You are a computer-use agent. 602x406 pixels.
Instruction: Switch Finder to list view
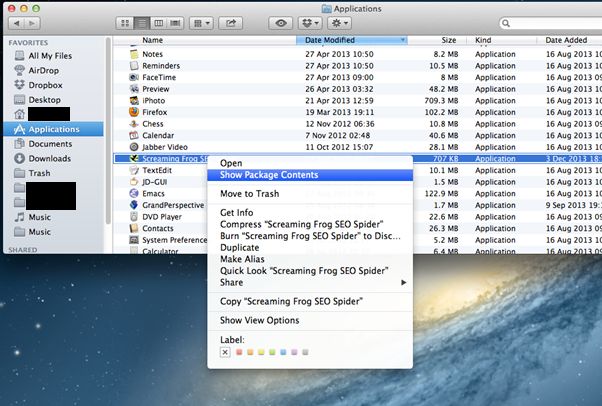coord(142,23)
